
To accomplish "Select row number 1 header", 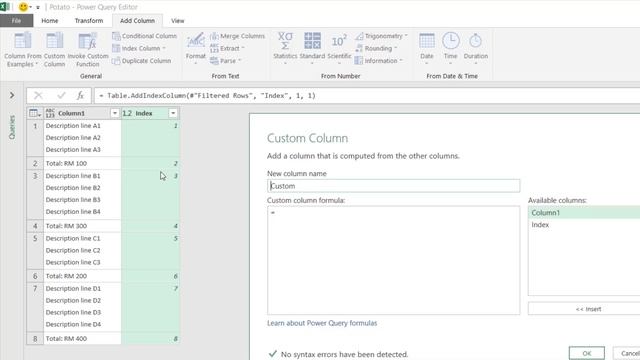I will point(35,138).
